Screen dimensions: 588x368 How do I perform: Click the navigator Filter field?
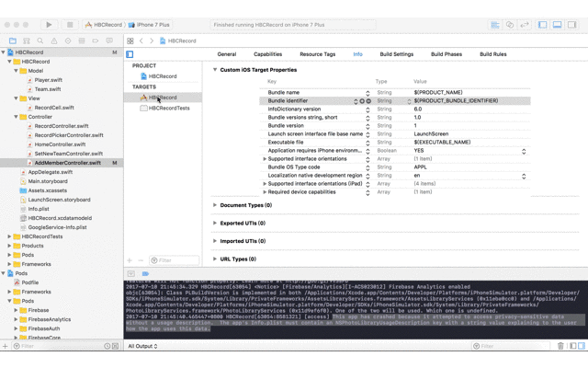coord(55,346)
